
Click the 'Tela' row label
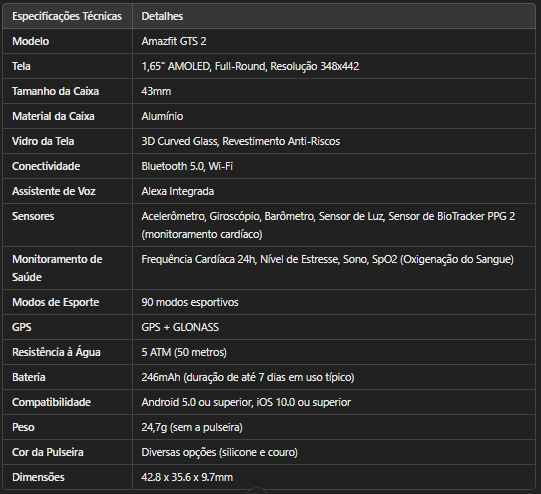21,66
